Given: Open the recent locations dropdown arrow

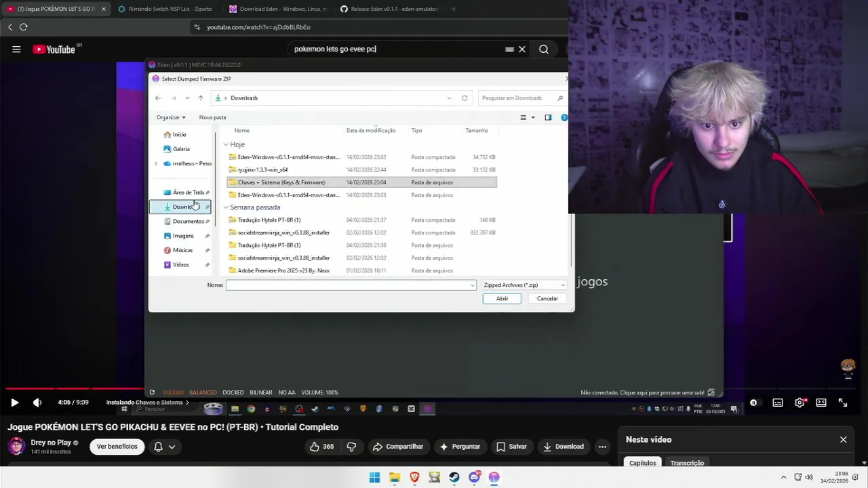Looking at the screenshot, I should pyautogui.click(x=187, y=98).
